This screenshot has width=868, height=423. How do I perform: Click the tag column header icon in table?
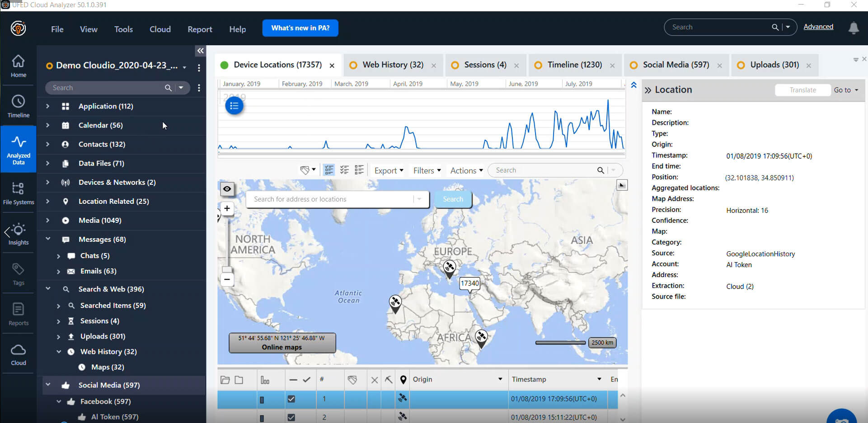[352, 380]
